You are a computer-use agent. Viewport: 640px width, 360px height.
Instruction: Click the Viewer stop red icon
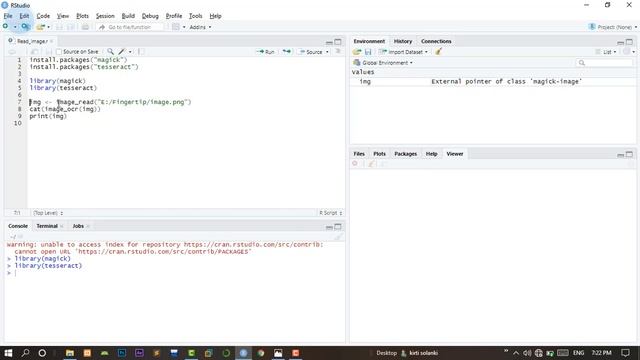coord(355,164)
